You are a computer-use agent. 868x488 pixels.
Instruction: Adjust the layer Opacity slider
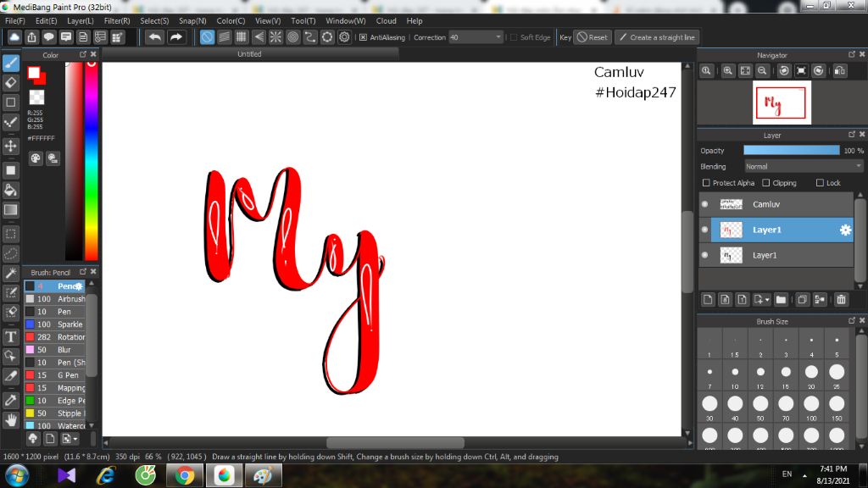792,151
